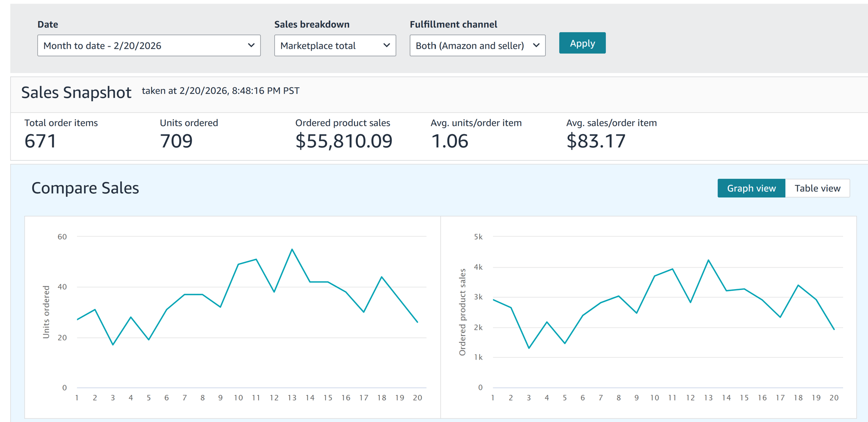Viewport: 868px width, 422px height.
Task: Click the Fulfillment channel chevron arrow
Action: [536, 46]
